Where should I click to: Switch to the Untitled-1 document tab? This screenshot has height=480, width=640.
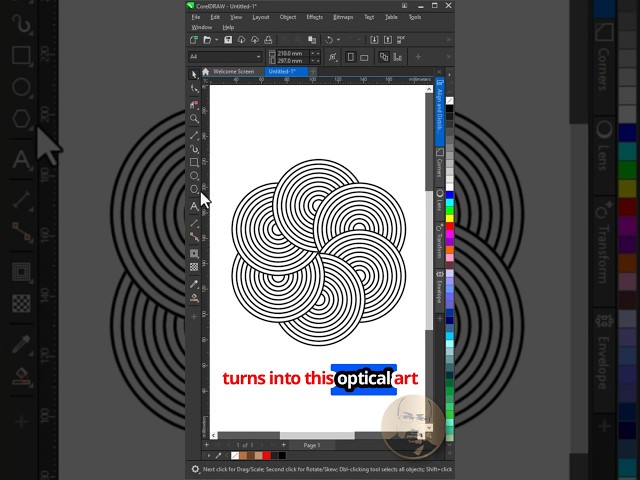[x=286, y=71]
